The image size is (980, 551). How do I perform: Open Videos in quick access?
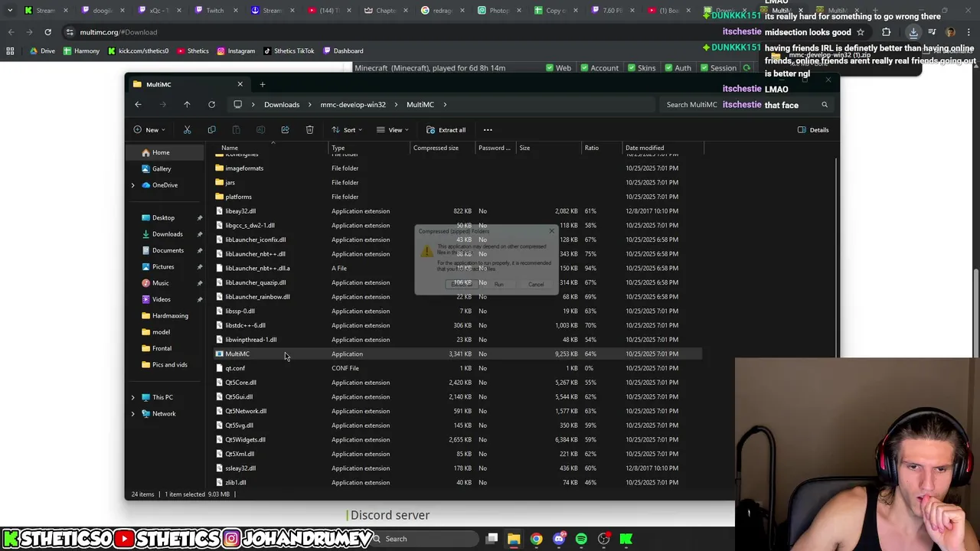pyautogui.click(x=161, y=299)
